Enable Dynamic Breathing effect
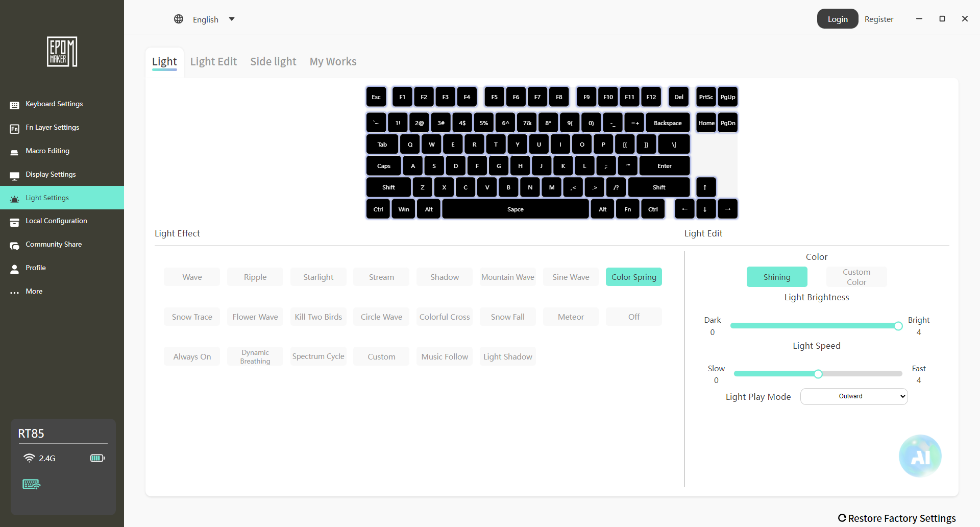This screenshot has width=980, height=527. [255, 356]
